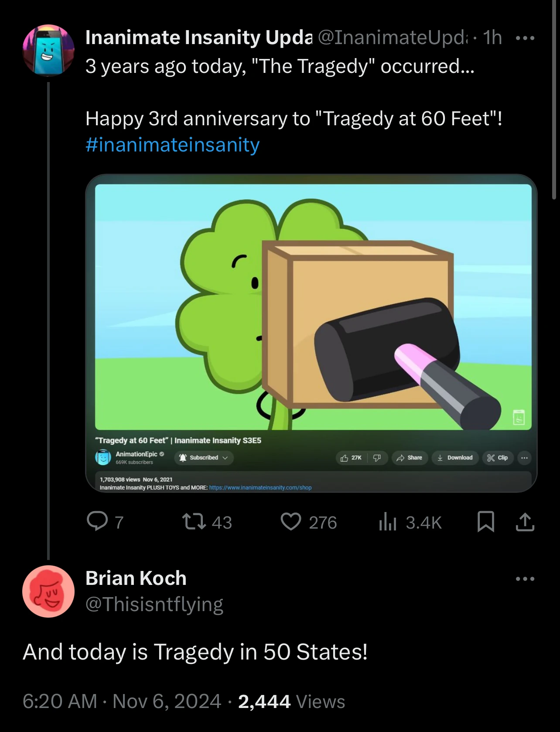Open more options on the top tweet

click(x=525, y=38)
